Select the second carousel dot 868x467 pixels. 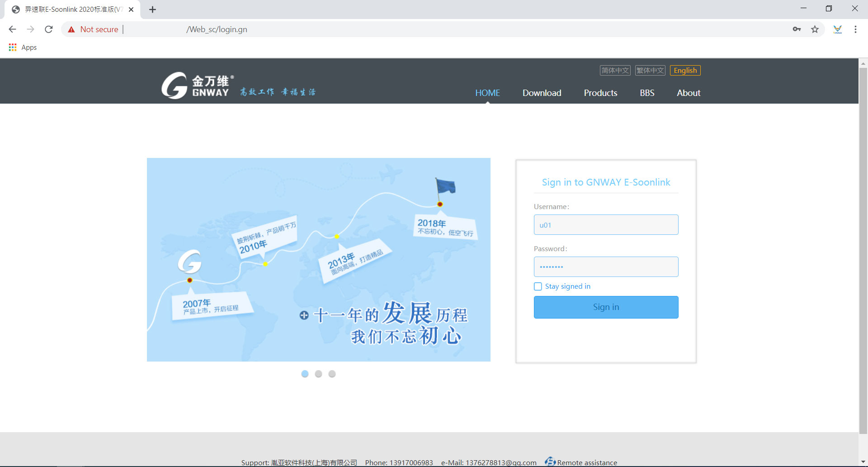coord(318,374)
